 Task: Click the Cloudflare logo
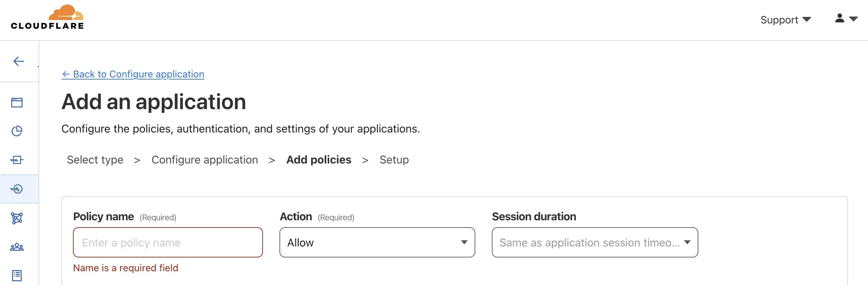[x=47, y=16]
